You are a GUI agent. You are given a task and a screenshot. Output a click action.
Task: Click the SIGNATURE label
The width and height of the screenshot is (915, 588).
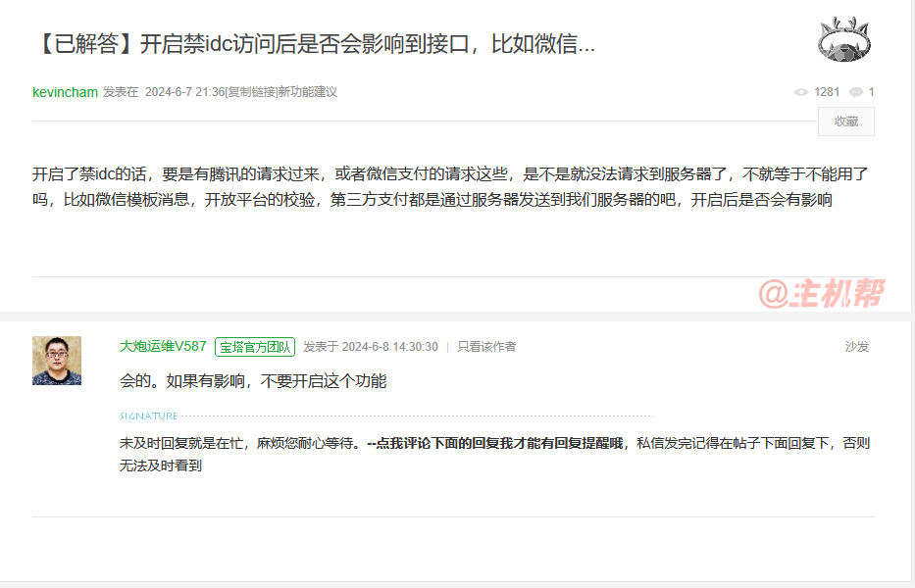pyautogui.click(x=148, y=416)
